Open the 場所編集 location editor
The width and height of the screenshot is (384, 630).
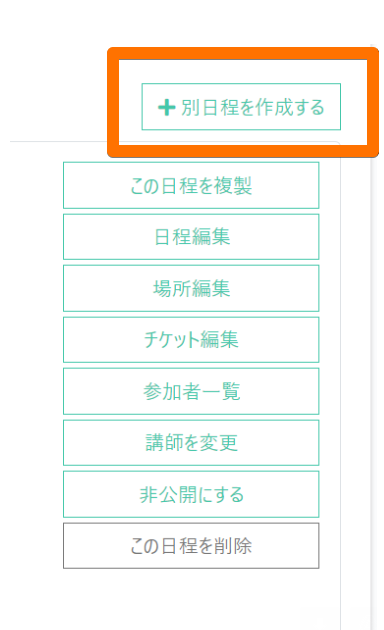pos(191,288)
